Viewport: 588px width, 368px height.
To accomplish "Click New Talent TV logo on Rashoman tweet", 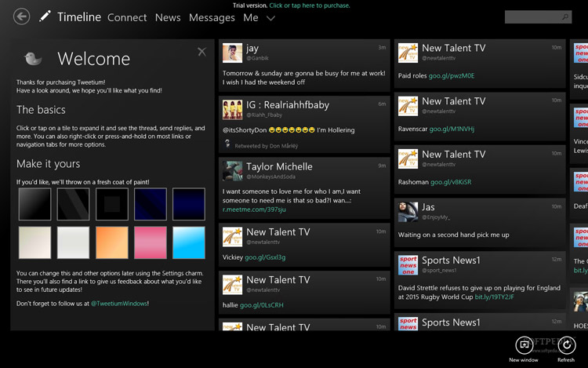I will pyautogui.click(x=408, y=158).
